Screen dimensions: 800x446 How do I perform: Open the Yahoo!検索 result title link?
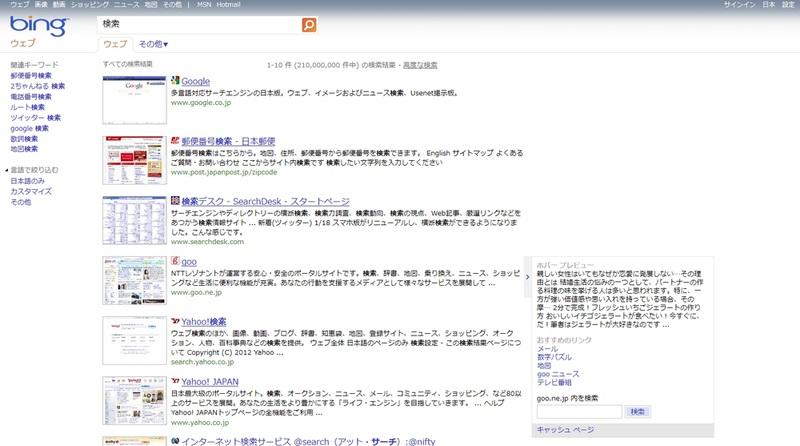pos(204,322)
